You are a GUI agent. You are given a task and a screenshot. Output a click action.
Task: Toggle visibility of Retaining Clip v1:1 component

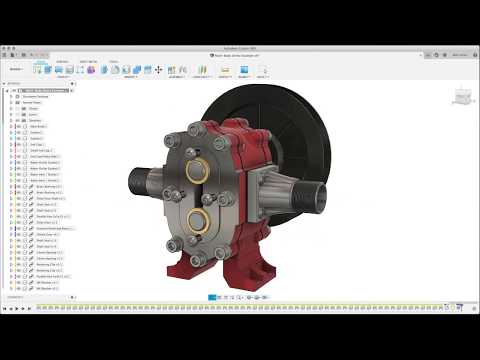point(19,265)
